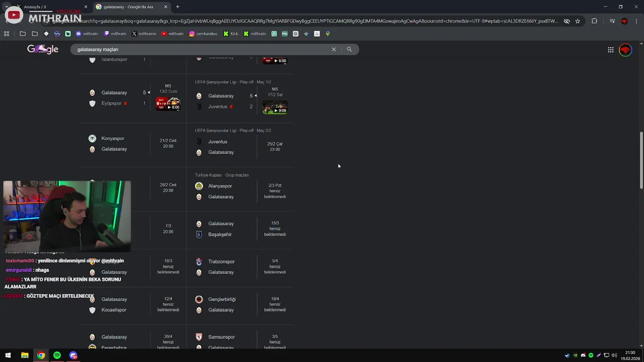Open the Google apps grid
Viewport: 644px width, 362px height.
610,50
